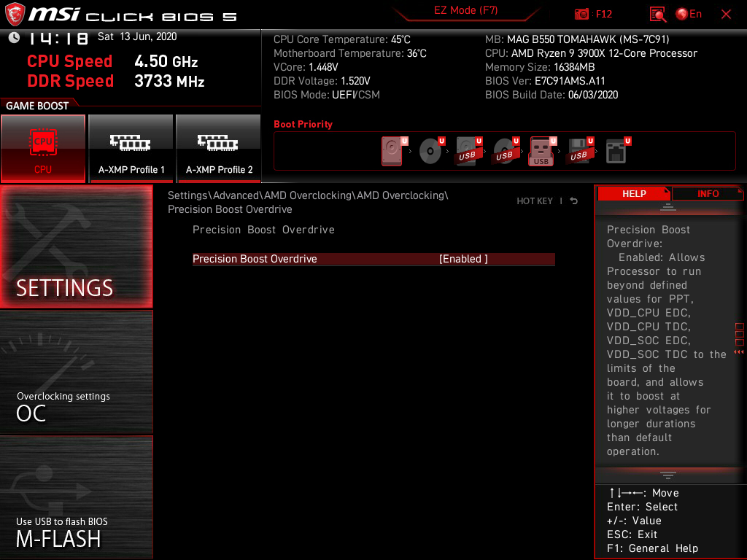Click the ESC: Exit hint
747x560 pixels.
[632, 534]
